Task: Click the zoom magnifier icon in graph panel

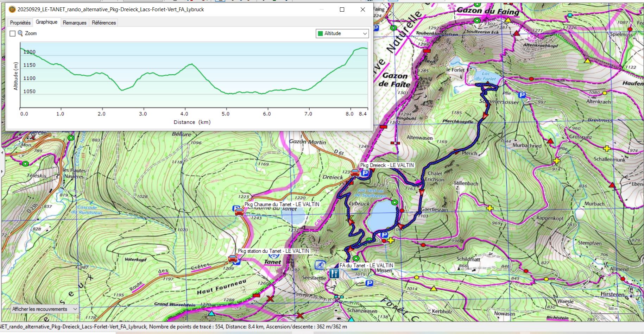Action: click(x=20, y=33)
